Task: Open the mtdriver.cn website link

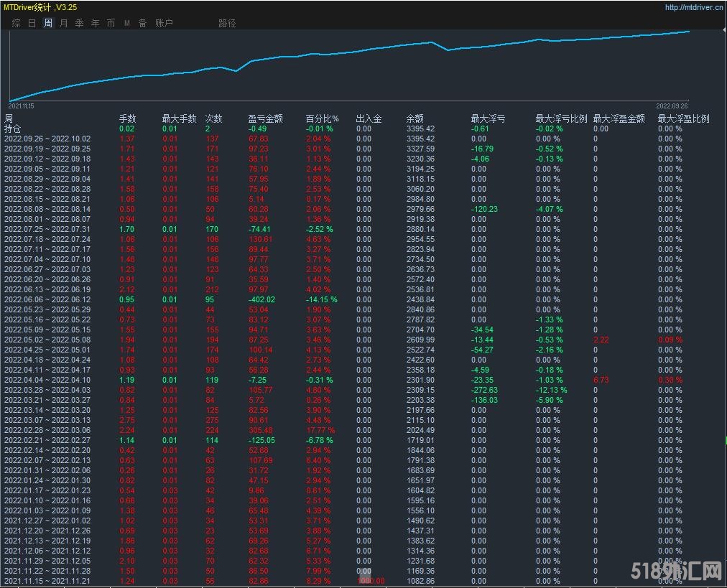Action: [693, 8]
